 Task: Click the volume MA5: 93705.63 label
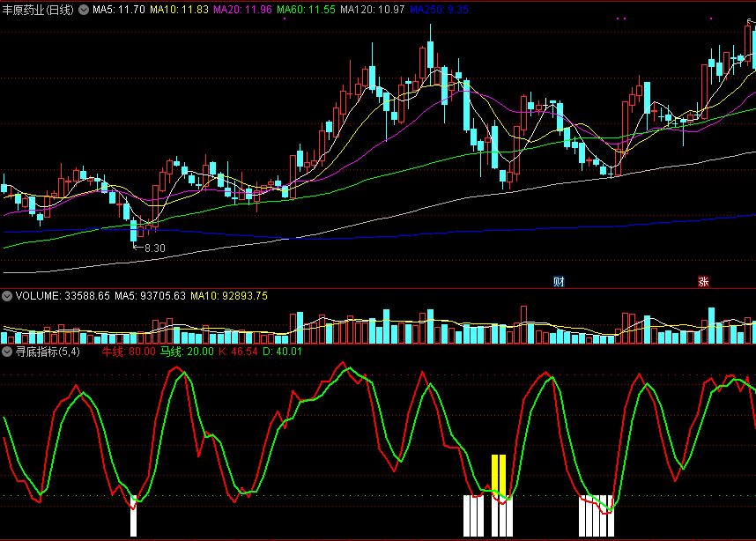(x=150, y=296)
